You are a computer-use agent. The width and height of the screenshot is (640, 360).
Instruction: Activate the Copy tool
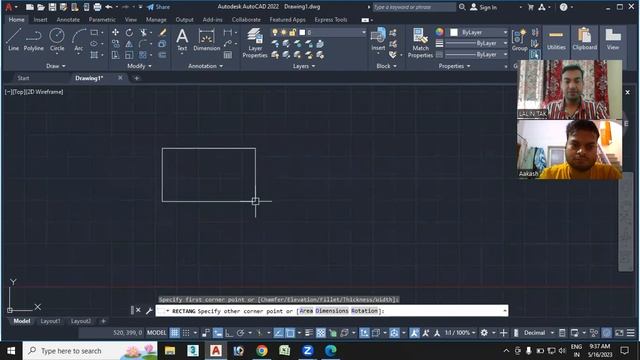[x=116, y=44]
